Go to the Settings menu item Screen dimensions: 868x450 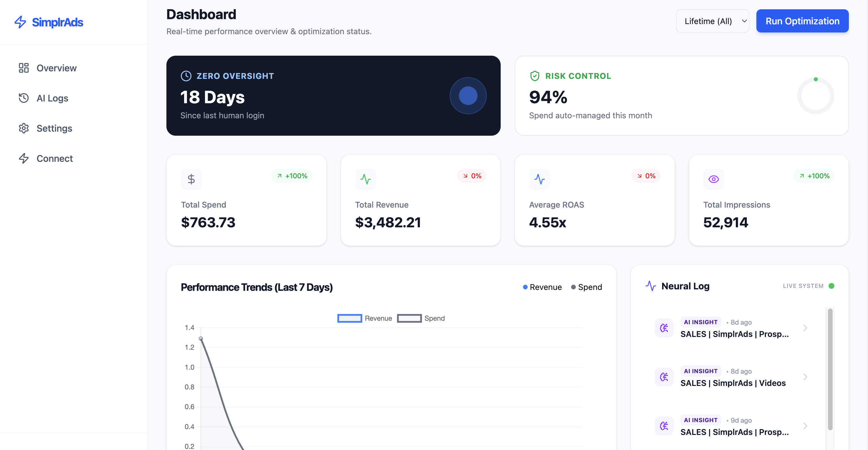pyautogui.click(x=54, y=128)
